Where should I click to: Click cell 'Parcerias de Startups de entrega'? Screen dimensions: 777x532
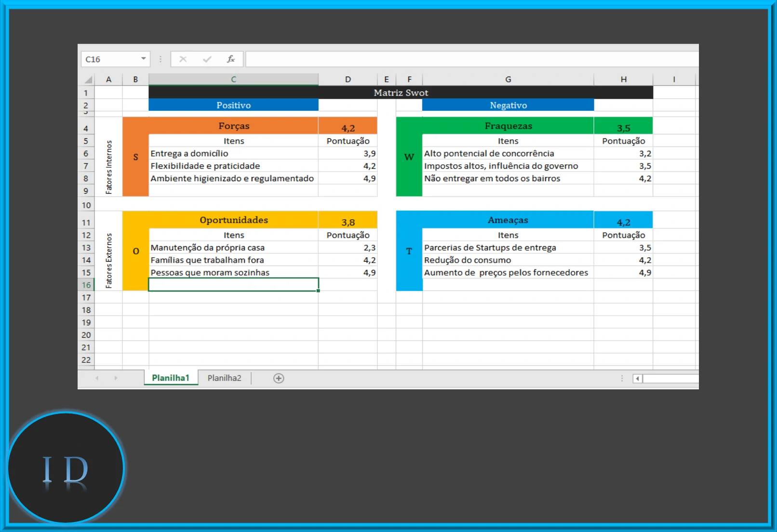click(x=508, y=248)
